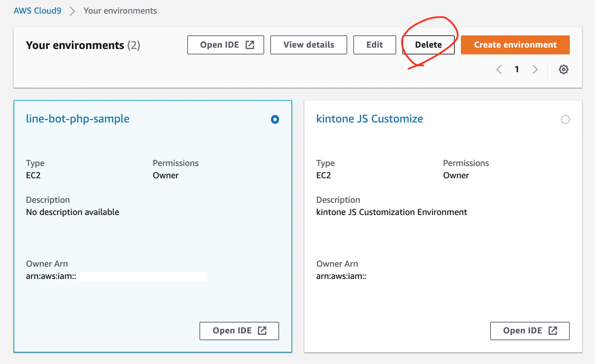Image resolution: width=595 pixels, height=364 pixels.
Task: Click the View details button
Action: [x=309, y=45]
